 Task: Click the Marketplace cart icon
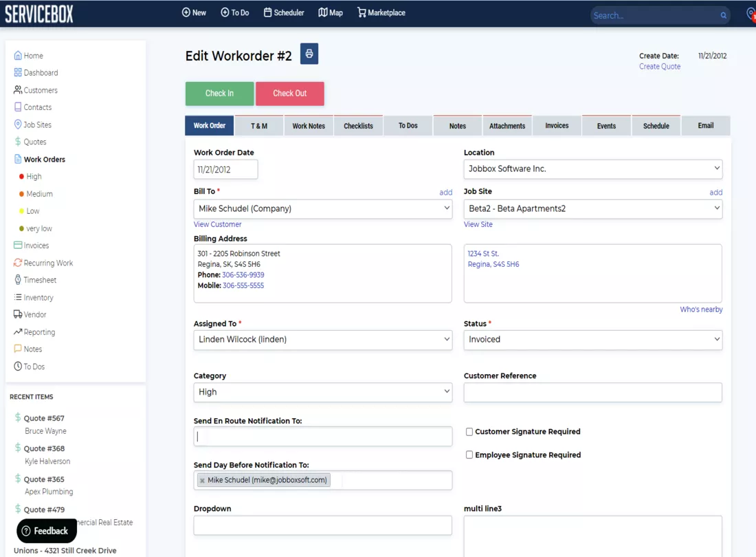pyautogui.click(x=361, y=12)
